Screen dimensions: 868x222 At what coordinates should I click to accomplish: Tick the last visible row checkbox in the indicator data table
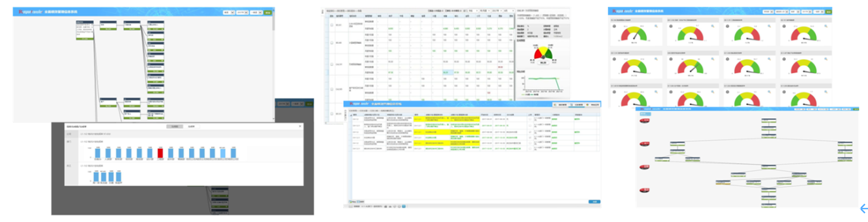[332, 114]
